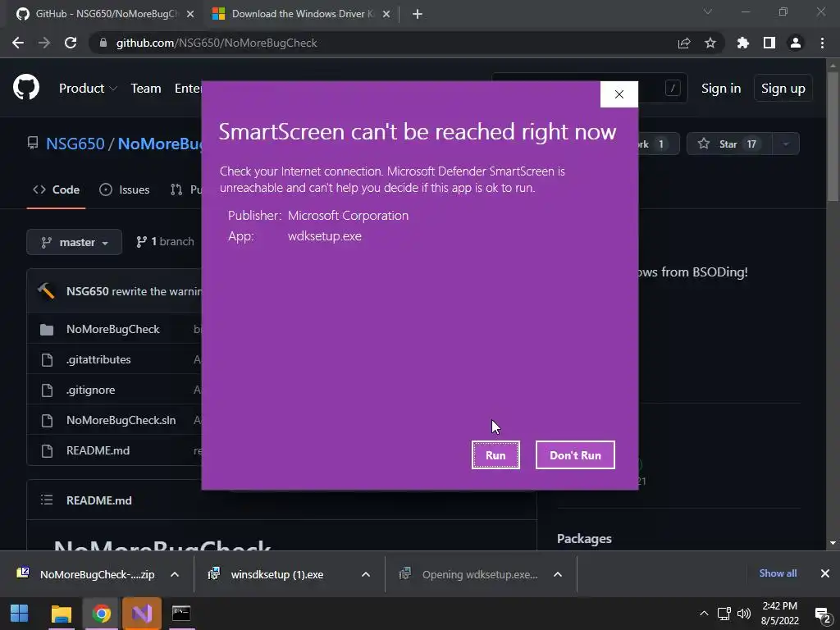The width and height of the screenshot is (840, 630).
Task: Open the network tray icon
Action: coord(724,614)
